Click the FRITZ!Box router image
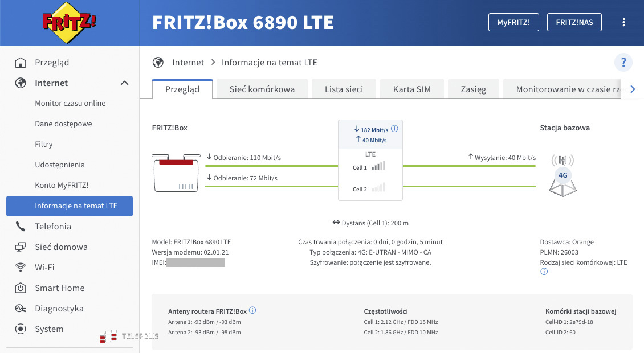 176,172
